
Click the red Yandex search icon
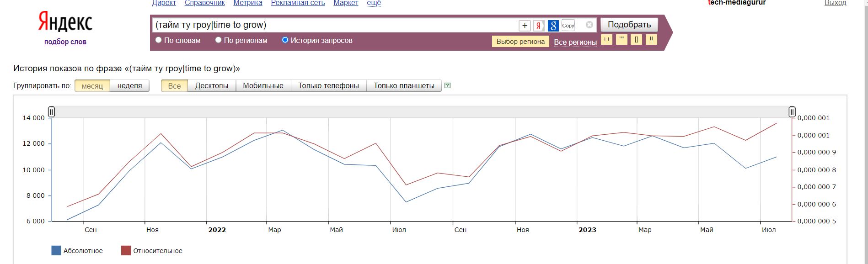coord(539,26)
